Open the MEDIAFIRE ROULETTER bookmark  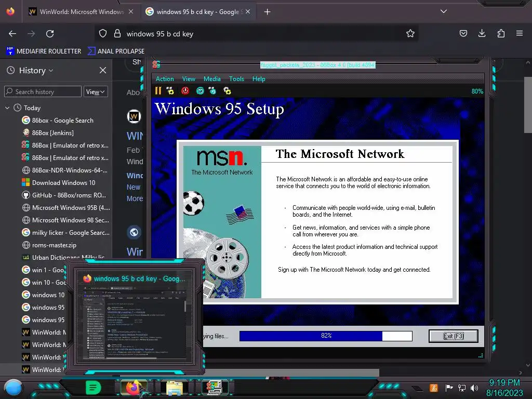pos(44,51)
